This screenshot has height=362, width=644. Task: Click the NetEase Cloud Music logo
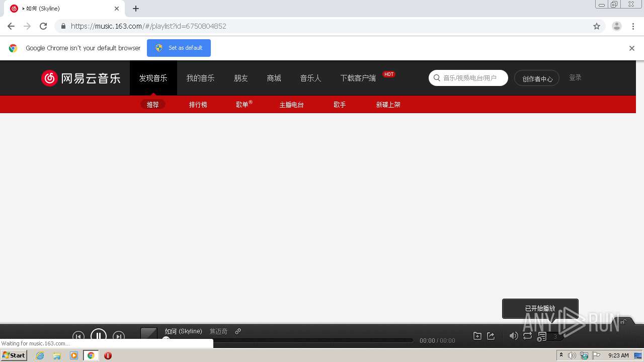coord(81,78)
